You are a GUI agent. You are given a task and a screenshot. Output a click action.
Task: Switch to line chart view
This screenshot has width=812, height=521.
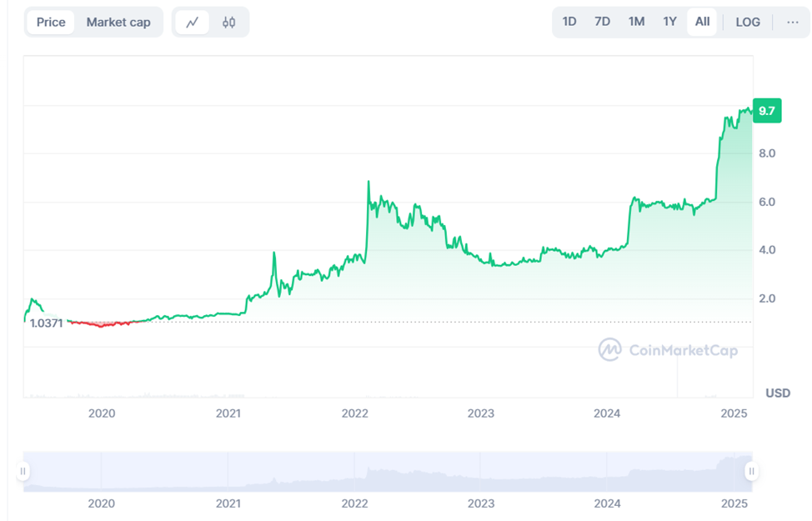[x=193, y=23]
